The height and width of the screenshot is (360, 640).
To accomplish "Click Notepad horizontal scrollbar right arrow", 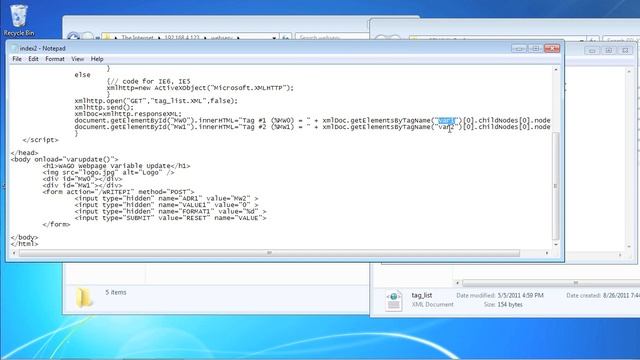I will click(x=547, y=253).
